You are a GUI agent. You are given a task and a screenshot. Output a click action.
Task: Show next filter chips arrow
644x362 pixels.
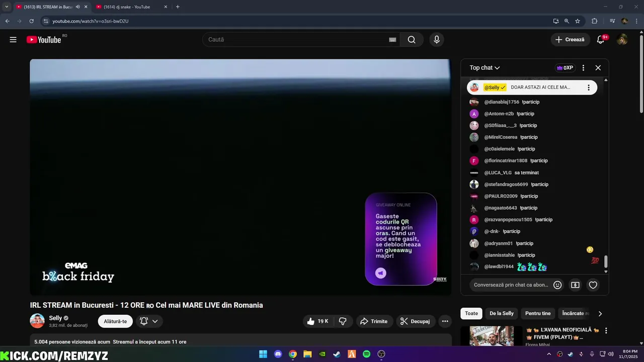[600, 314]
